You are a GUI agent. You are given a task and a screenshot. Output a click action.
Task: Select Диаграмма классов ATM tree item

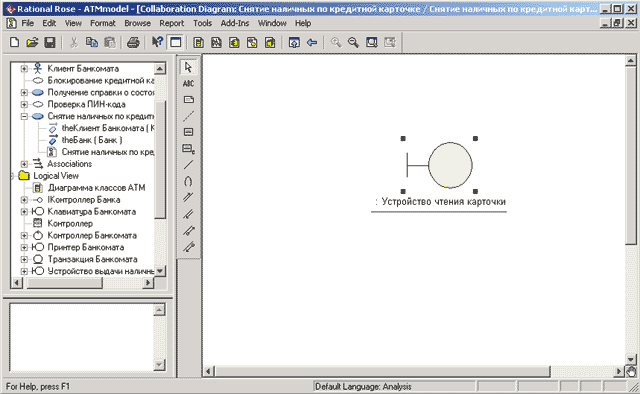click(x=96, y=188)
